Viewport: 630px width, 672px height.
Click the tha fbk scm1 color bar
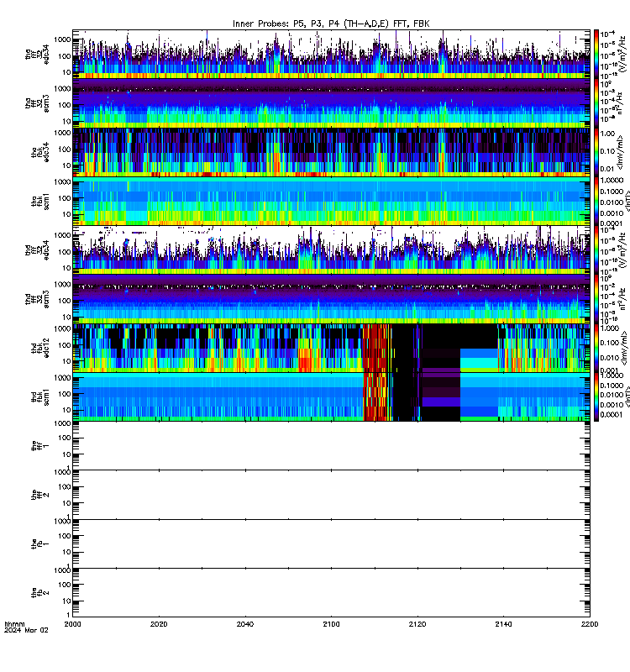click(596, 202)
